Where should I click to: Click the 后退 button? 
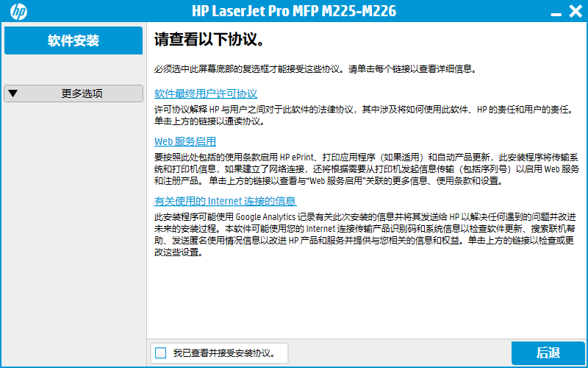(548, 353)
